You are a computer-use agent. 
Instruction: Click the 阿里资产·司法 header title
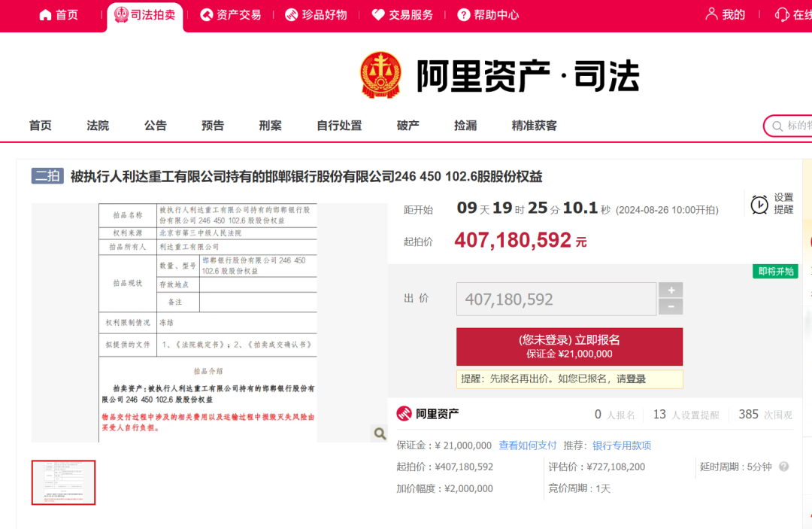(529, 76)
